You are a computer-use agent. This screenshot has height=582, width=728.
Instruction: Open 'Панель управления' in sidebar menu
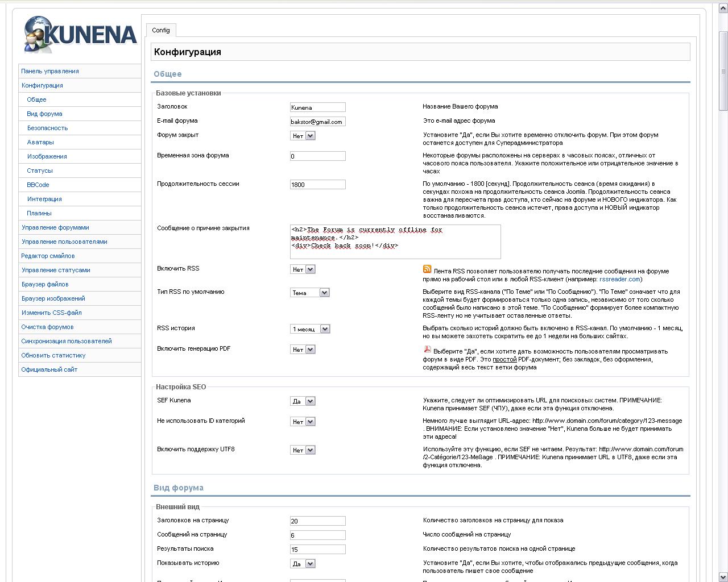pyautogui.click(x=50, y=71)
